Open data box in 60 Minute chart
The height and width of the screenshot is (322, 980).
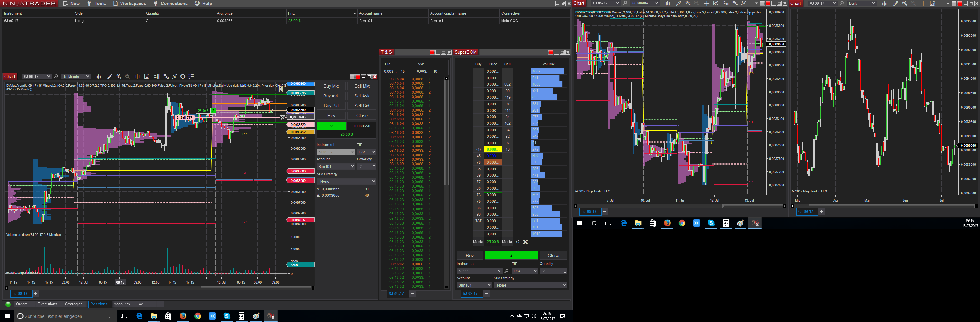pyautogui.click(x=715, y=3)
